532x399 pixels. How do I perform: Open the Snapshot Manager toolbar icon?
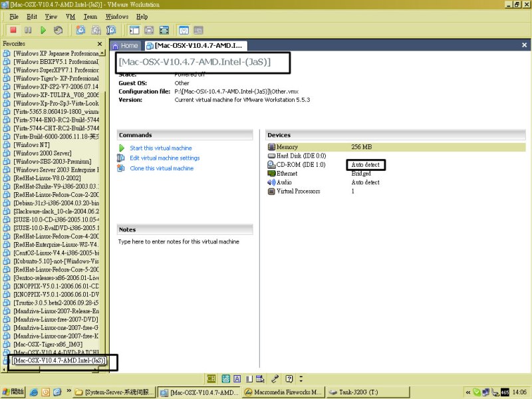pos(111,30)
